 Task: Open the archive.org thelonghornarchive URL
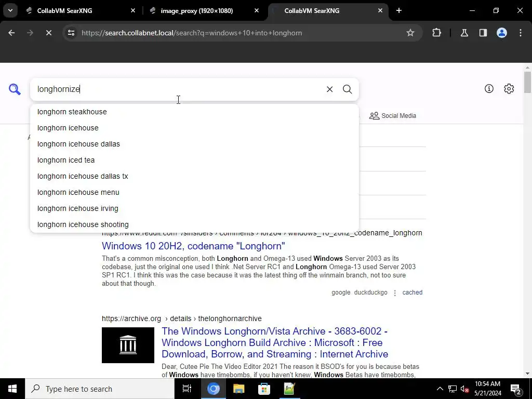coord(181,318)
